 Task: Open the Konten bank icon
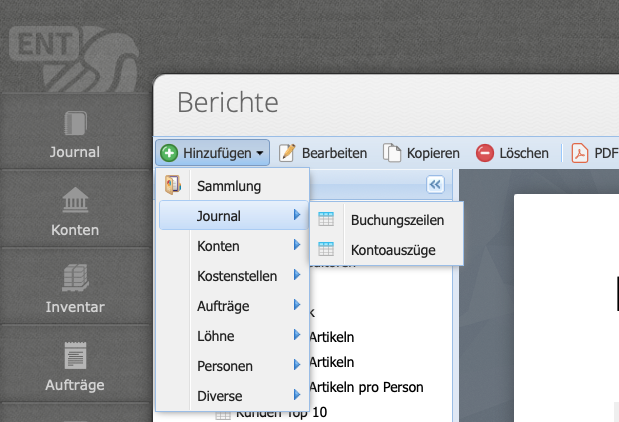[75, 201]
